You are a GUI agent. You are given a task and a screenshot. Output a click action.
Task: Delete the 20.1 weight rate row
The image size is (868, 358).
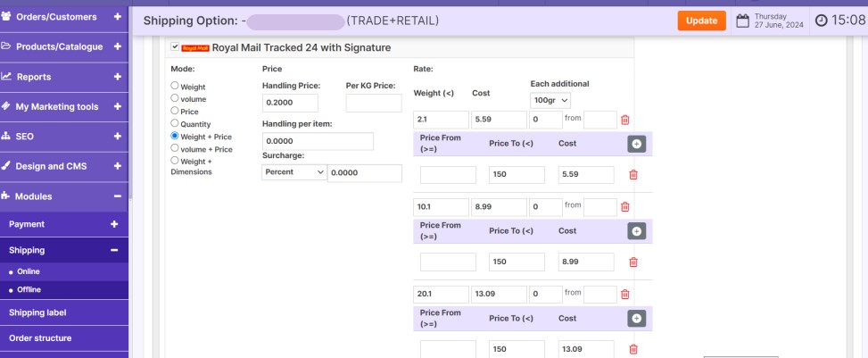[624, 294]
